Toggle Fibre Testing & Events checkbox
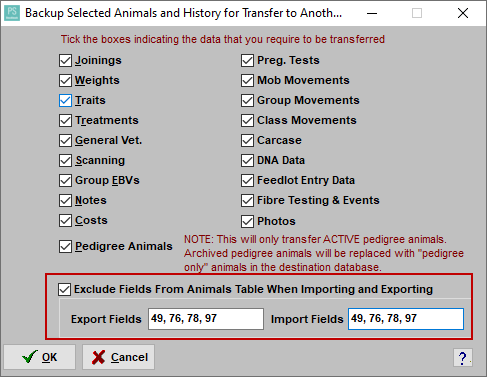The width and height of the screenshot is (487, 377). (247, 201)
